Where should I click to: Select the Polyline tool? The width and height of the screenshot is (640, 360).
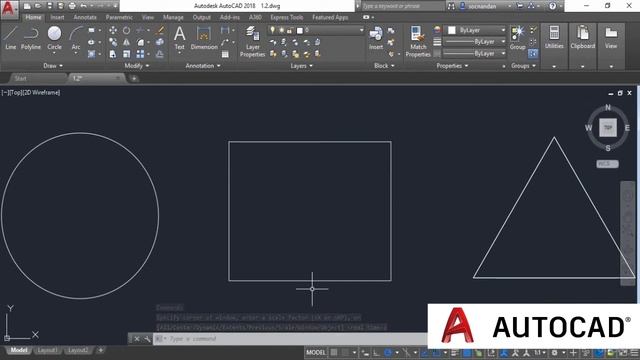pyautogui.click(x=31, y=38)
